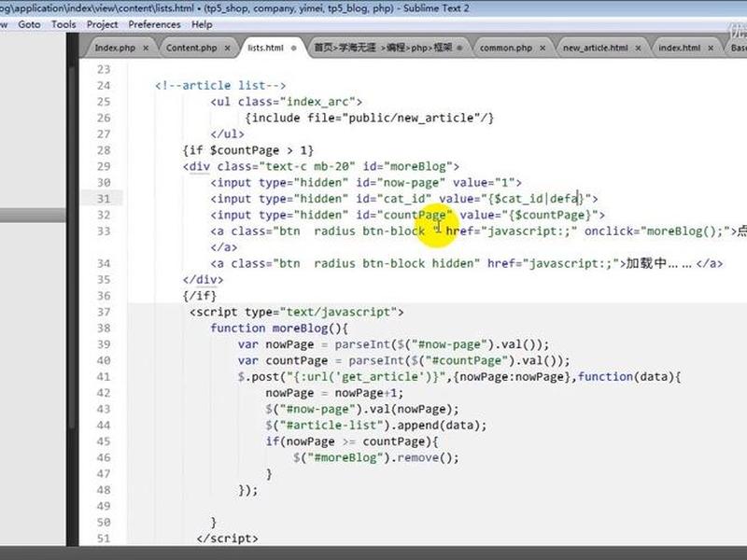Image resolution: width=747 pixels, height=560 pixels.
Task: Click the {/if} tag on line 36
Action: [200, 296]
